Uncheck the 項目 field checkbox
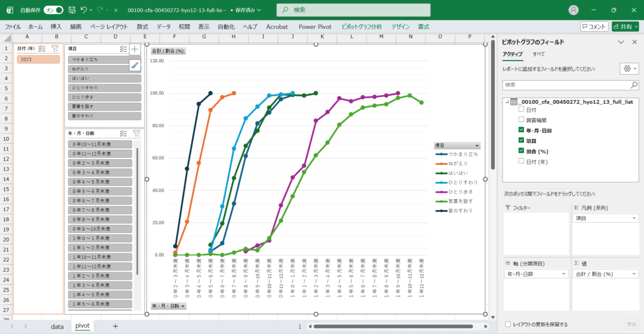 click(x=521, y=141)
